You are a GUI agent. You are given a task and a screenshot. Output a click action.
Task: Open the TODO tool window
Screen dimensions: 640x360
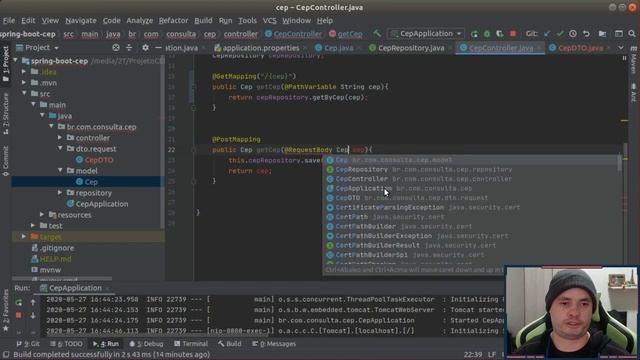pyautogui.click(x=66, y=344)
